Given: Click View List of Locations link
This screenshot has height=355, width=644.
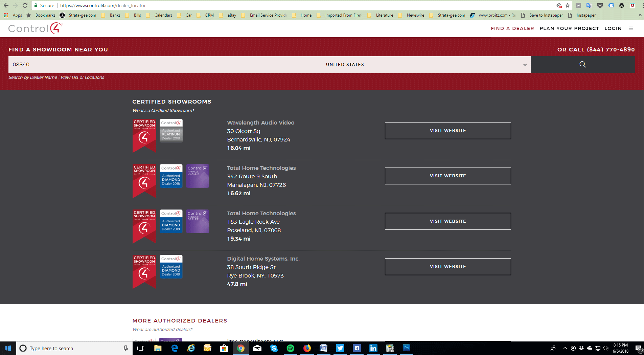Looking at the screenshot, I should coord(82,77).
